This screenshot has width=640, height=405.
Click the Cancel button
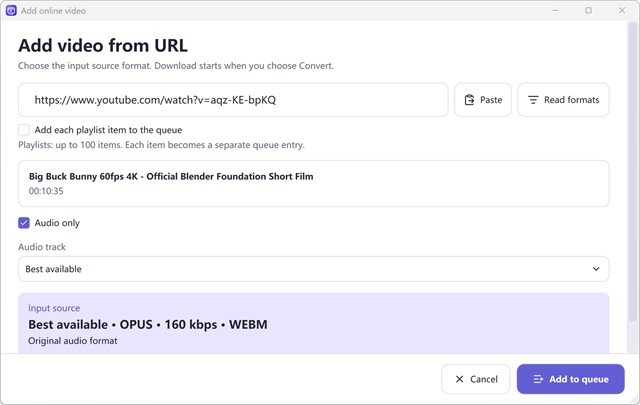click(476, 379)
